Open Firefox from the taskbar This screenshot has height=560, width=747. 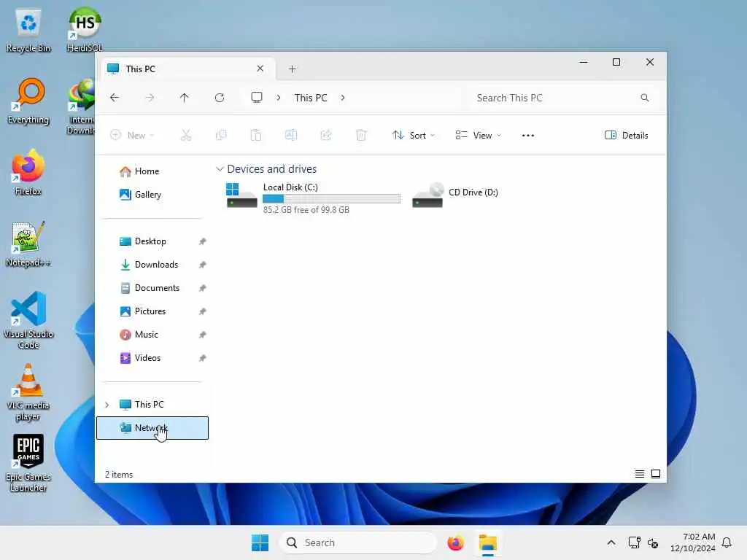pyautogui.click(x=455, y=542)
